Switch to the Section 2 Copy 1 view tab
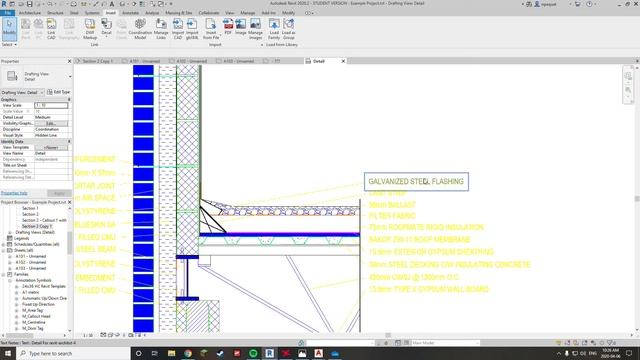The height and width of the screenshot is (360, 640). tap(97, 61)
